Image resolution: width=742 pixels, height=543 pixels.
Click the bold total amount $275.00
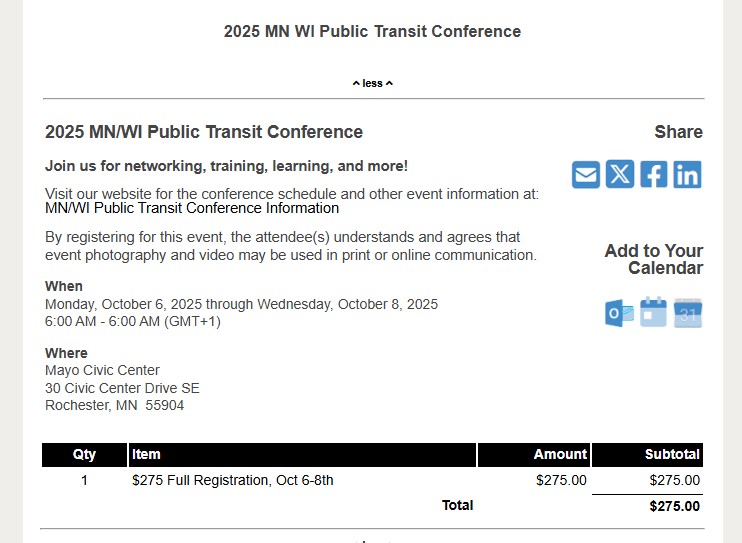click(674, 506)
